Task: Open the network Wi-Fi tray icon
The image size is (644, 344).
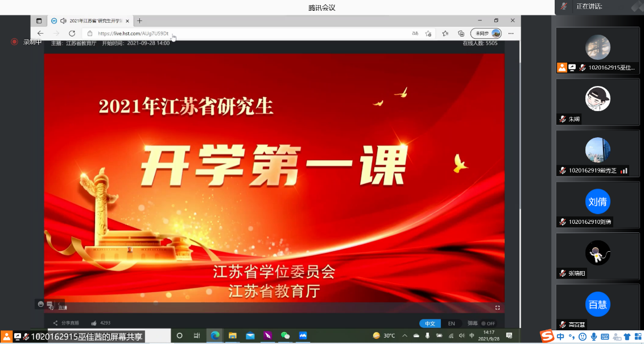Action: [x=451, y=336]
